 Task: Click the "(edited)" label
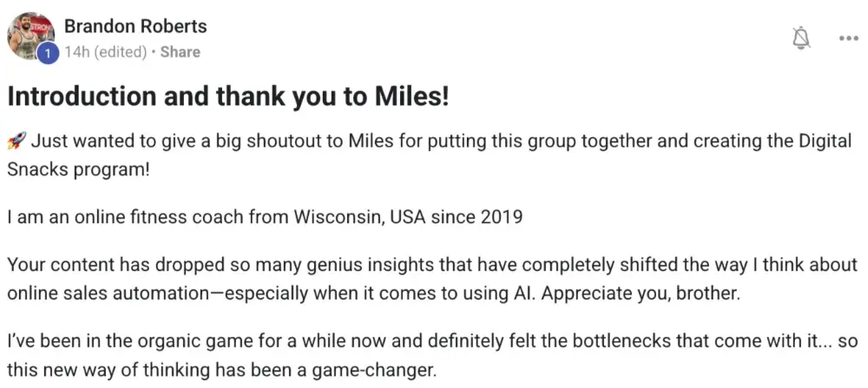point(120,52)
